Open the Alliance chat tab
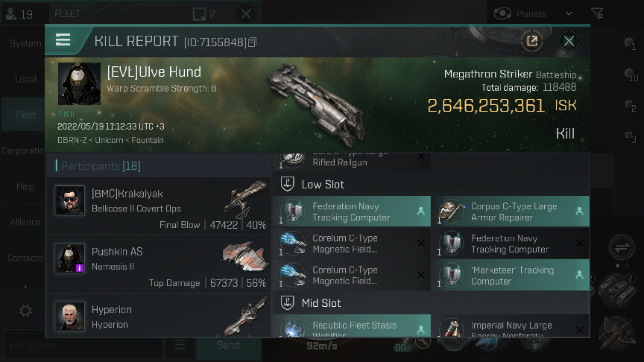The image size is (644, 362). (x=25, y=222)
